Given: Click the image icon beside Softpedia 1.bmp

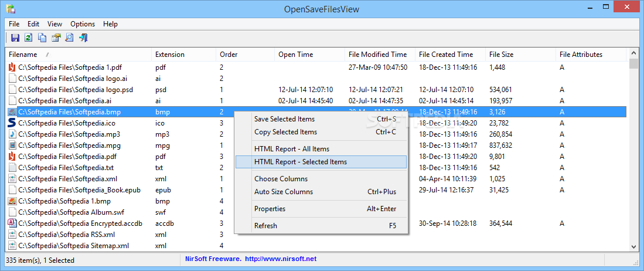Looking at the screenshot, I should tap(12, 201).
